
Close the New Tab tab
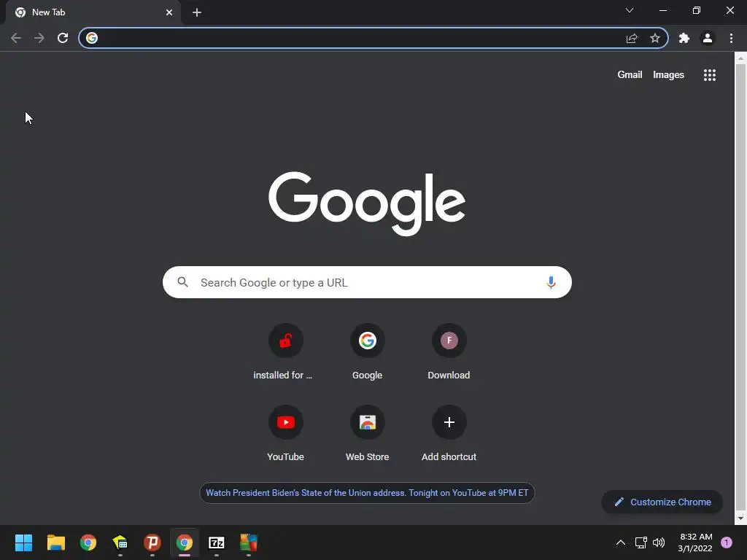(169, 12)
